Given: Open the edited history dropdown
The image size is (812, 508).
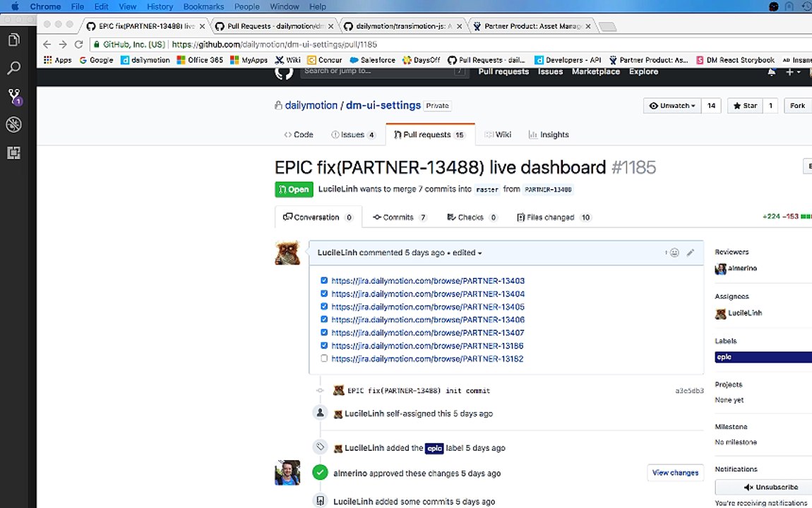Looking at the screenshot, I should point(467,253).
